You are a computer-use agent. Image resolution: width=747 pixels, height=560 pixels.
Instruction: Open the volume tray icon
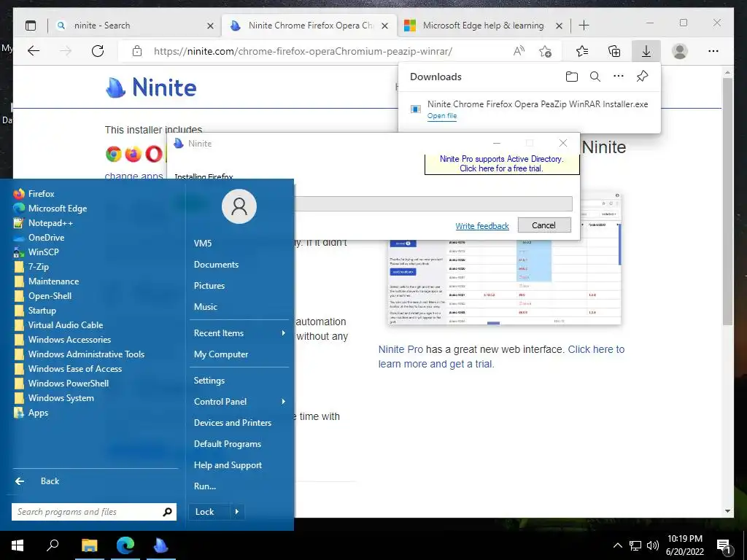click(653, 545)
